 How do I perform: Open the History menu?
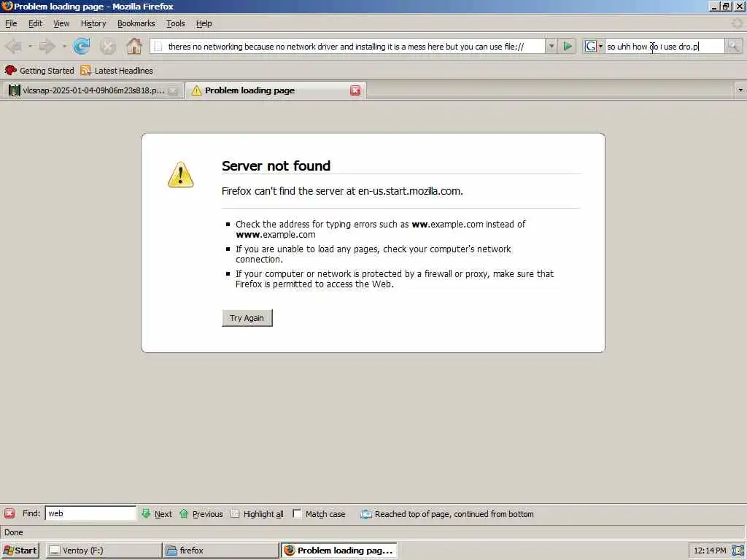(x=93, y=23)
